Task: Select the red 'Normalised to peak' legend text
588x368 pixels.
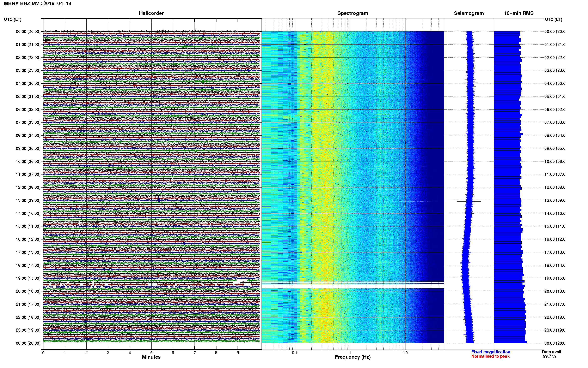Action: pyautogui.click(x=490, y=356)
